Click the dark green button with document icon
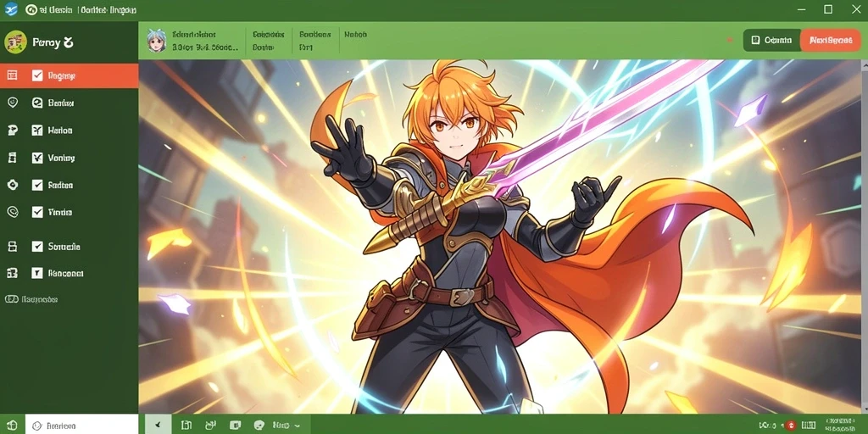The image size is (868, 434). 771,40
